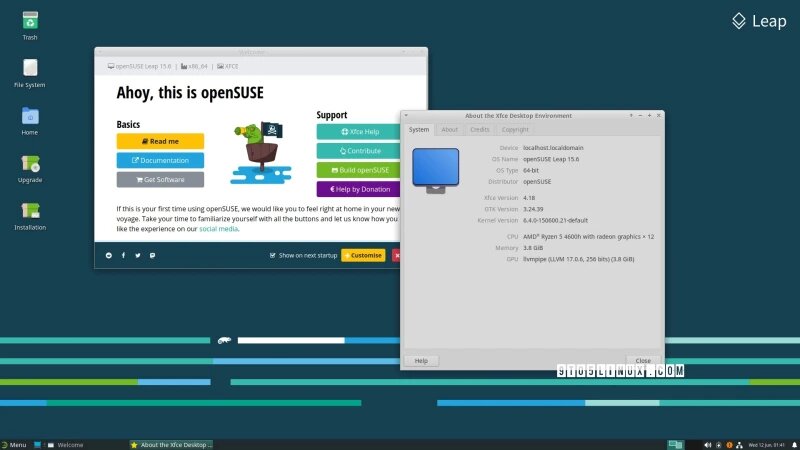Click the Kernel Version value 6.4.0-150600.21-default
This screenshot has height=450, width=800.
tap(555, 220)
